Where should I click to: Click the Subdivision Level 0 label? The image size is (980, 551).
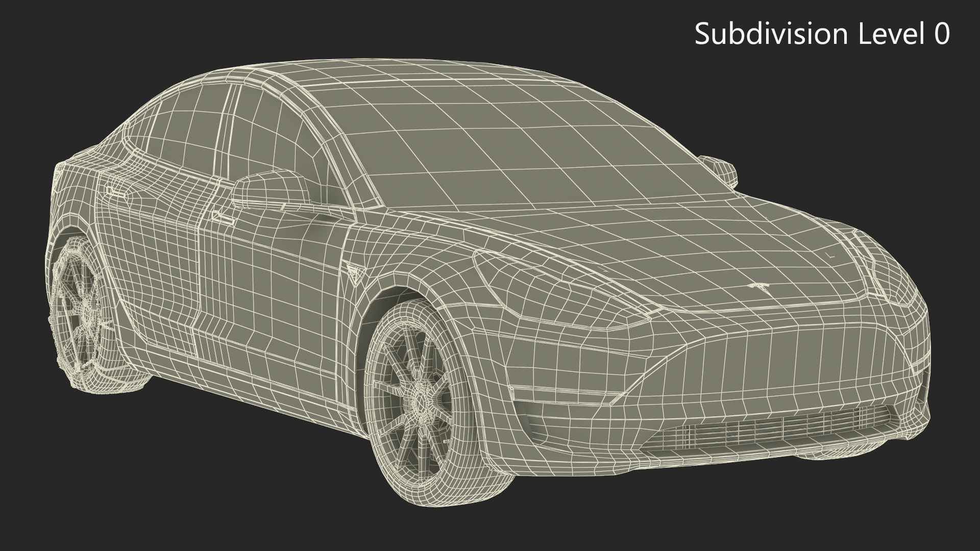point(822,34)
